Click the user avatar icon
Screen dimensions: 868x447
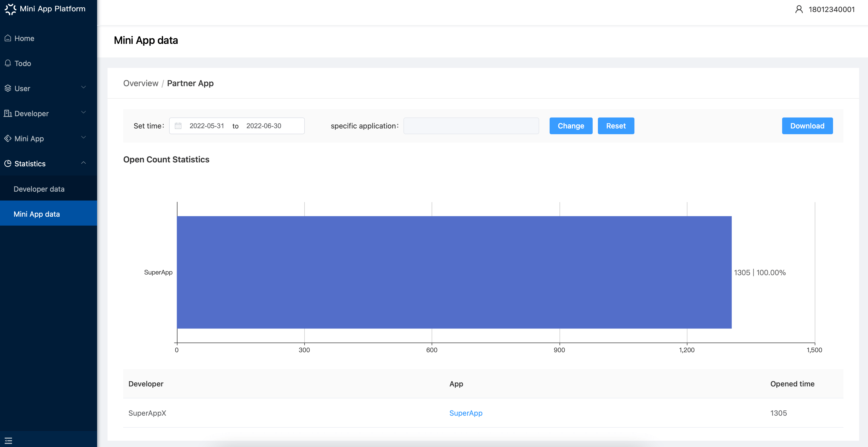coord(799,9)
